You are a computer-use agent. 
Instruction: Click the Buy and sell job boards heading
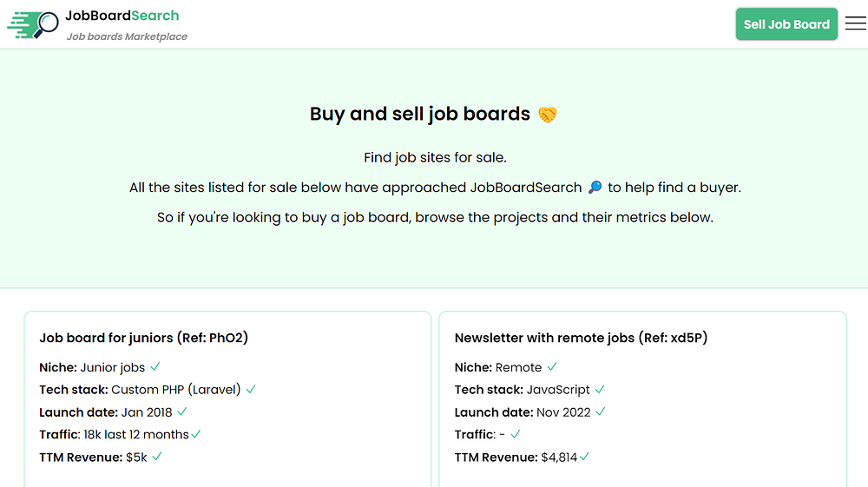coord(419,114)
